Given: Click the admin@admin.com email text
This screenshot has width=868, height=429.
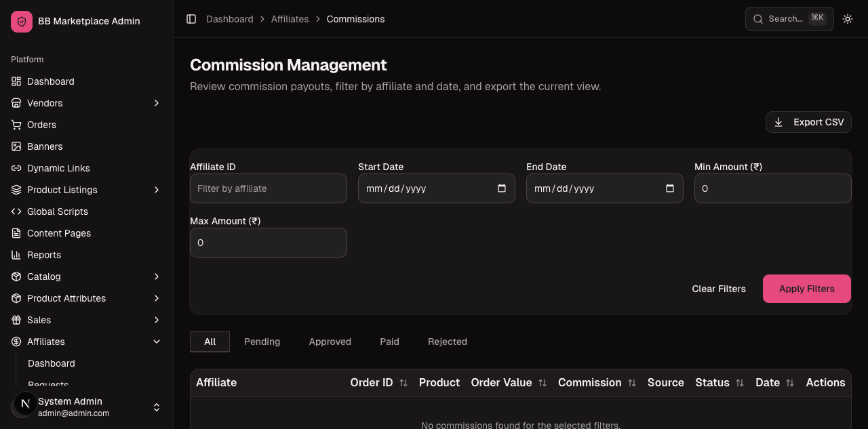Looking at the screenshot, I should click(x=73, y=413).
